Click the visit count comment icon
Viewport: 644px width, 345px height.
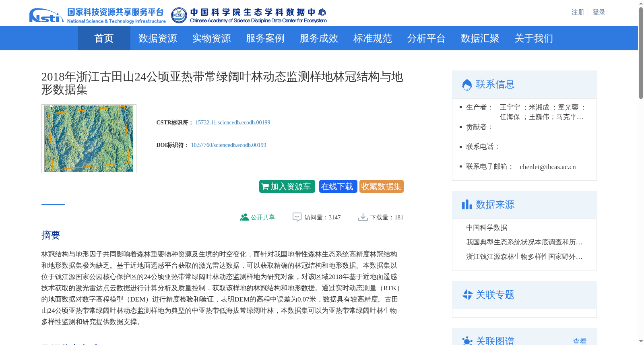(297, 217)
